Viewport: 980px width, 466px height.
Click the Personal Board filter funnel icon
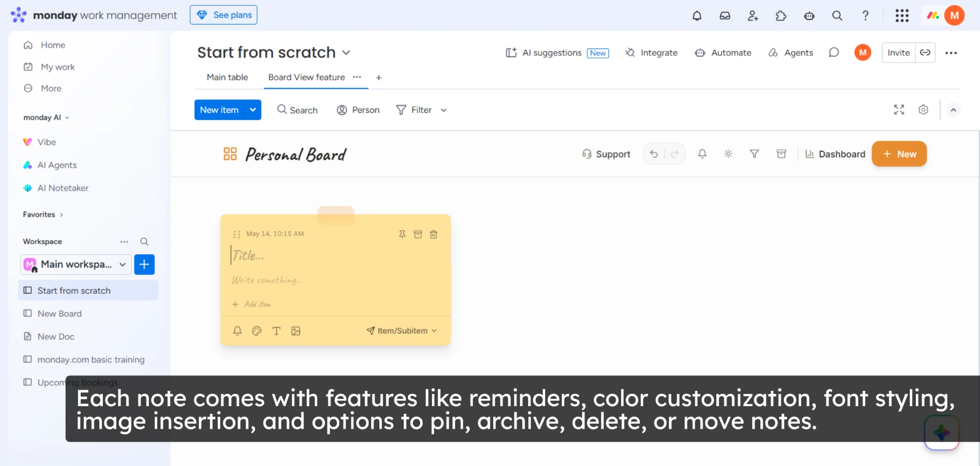pos(754,154)
